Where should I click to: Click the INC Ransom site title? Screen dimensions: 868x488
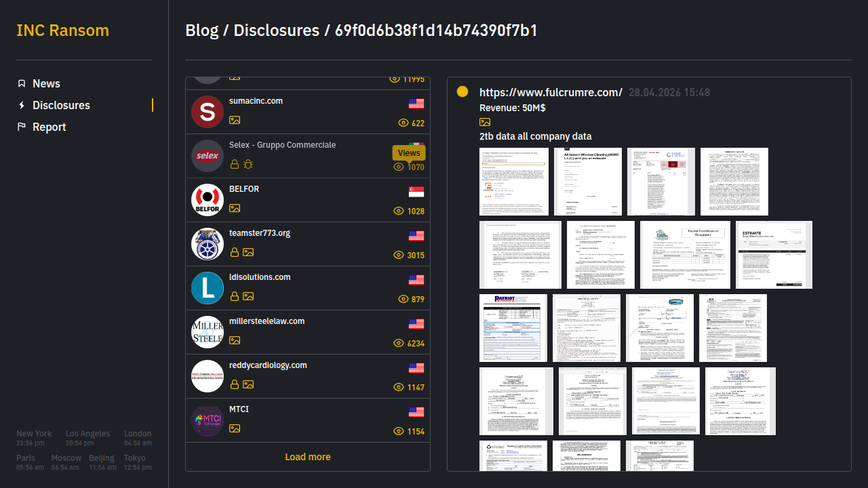point(62,30)
